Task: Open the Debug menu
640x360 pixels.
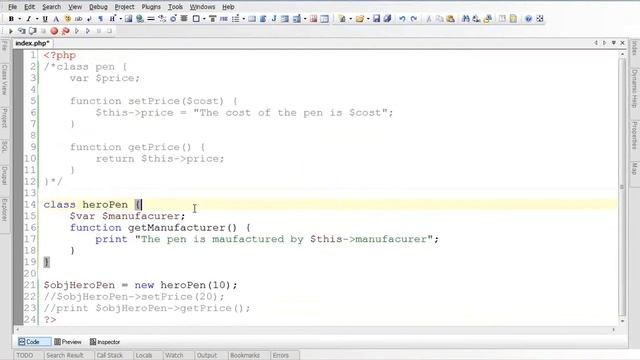Action: tap(98, 7)
